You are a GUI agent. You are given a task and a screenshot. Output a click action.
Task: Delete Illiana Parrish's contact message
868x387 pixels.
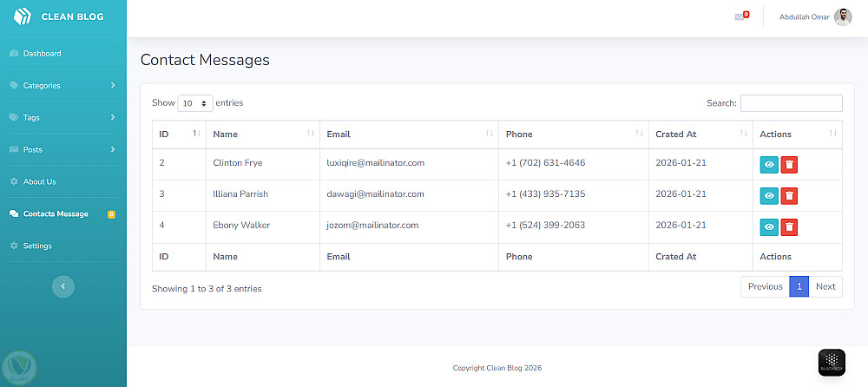(x=789, y=195)
